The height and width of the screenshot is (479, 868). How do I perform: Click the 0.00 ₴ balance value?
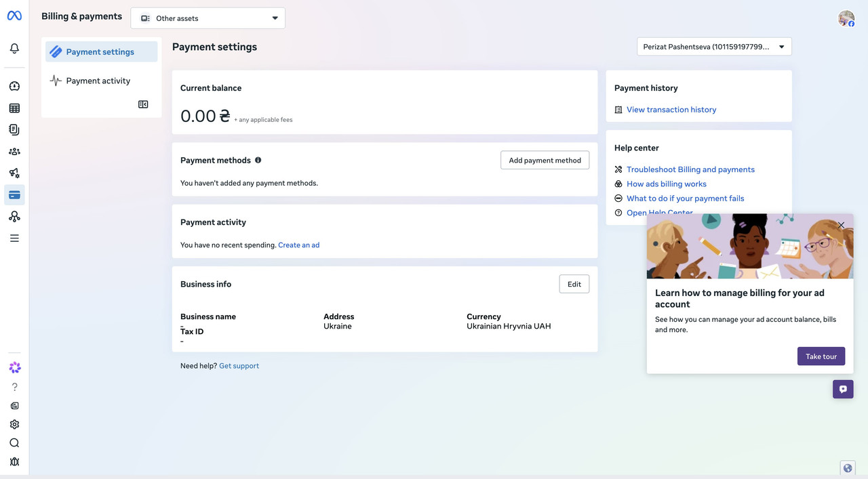tap(205, 116)
